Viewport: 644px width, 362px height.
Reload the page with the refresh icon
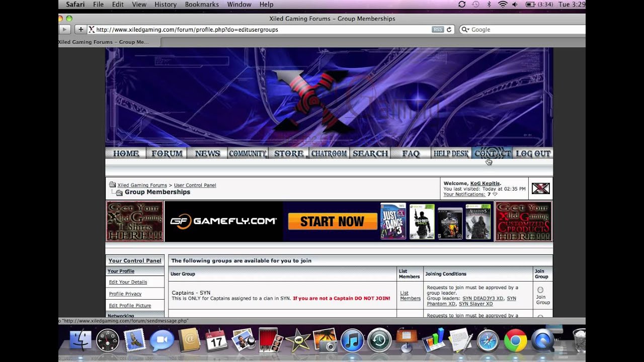[x=449, y=30]
